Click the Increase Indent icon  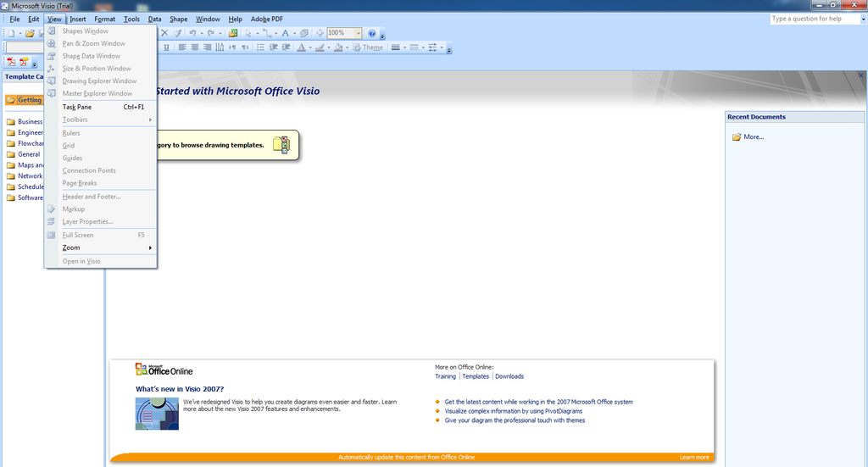point(286,47)
